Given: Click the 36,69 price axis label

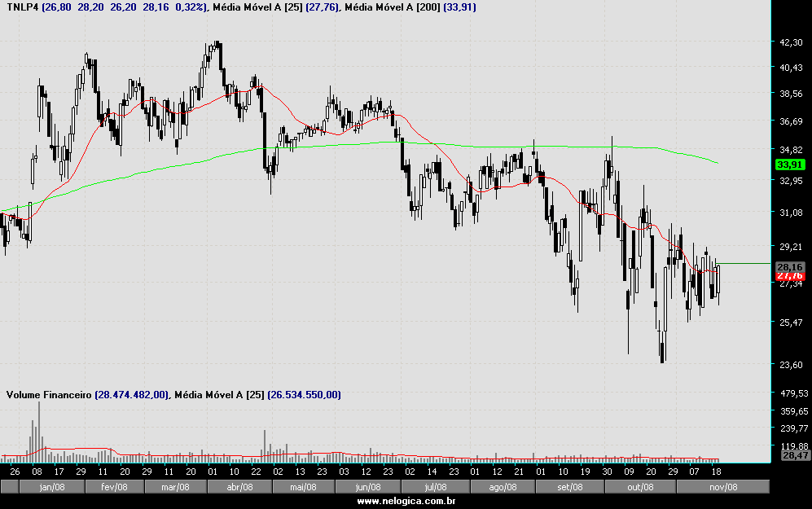Looking at the screenshot, I should [x=791, y=121].
